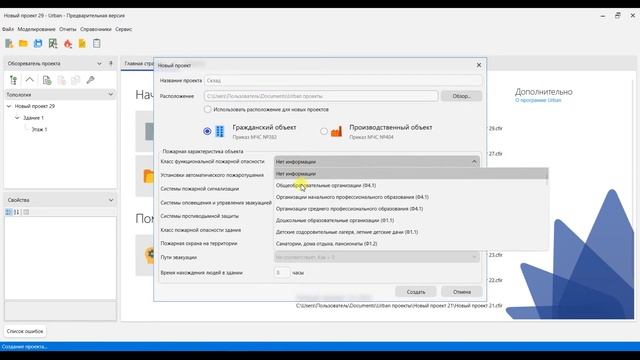Choose 'Нет информации' in the dropdown list
The height and width of the screenshot is (360, 640).
[411, 173]
